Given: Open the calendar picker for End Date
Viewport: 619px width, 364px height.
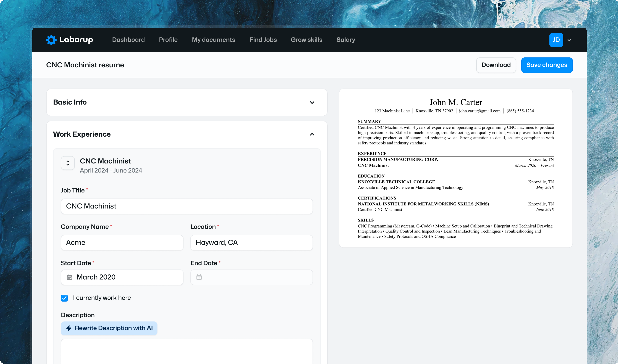Looking at the screenshot, I should tap(199, 277).
